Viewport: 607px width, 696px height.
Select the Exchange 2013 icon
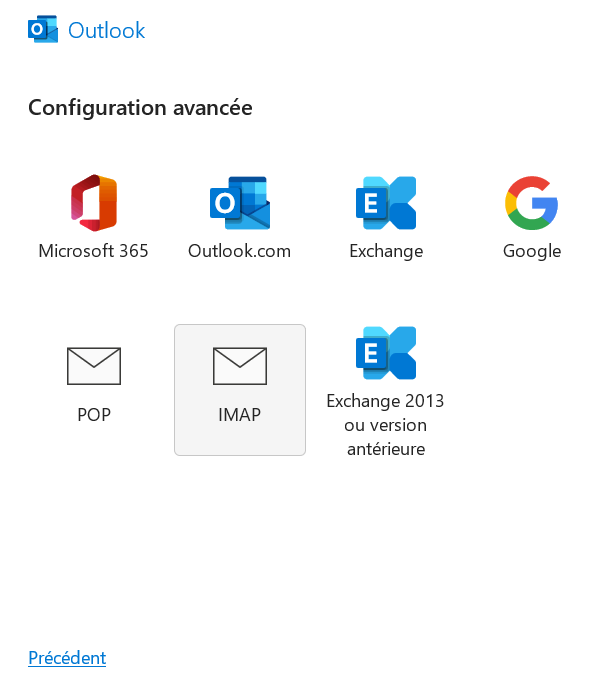pyautogui.click(x=386, y=353)
